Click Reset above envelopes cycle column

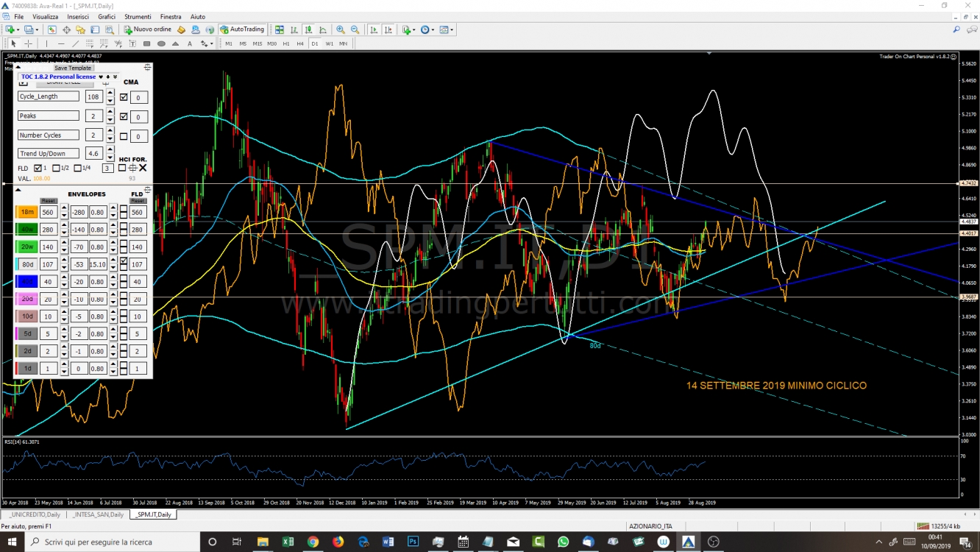coord(49,201)
